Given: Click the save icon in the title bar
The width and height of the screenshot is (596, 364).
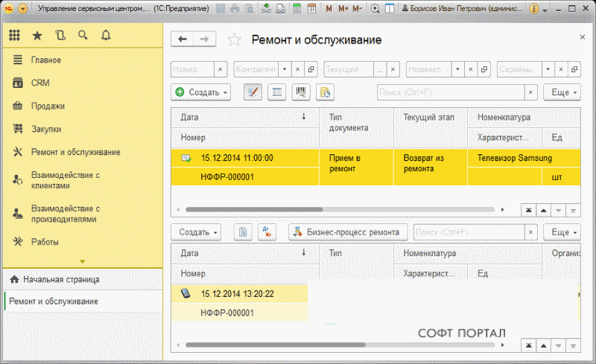Looking at the screenshot, I should 221,8.
